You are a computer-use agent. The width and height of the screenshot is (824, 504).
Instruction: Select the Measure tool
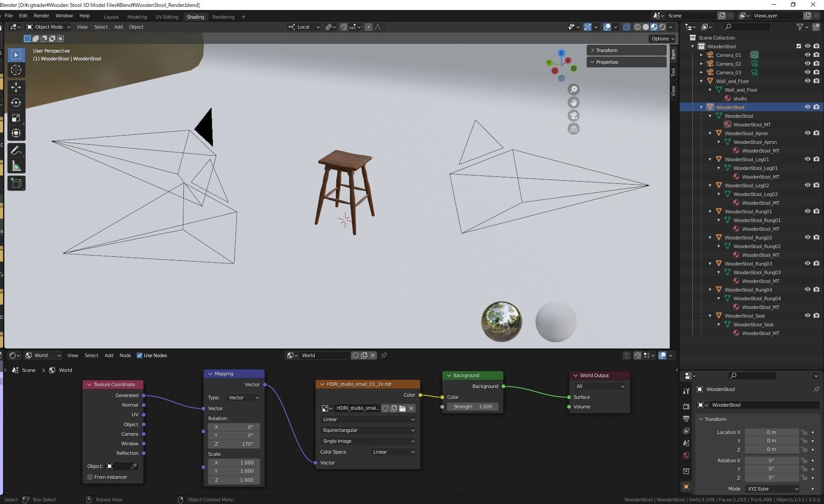click(x=16, y=166)
